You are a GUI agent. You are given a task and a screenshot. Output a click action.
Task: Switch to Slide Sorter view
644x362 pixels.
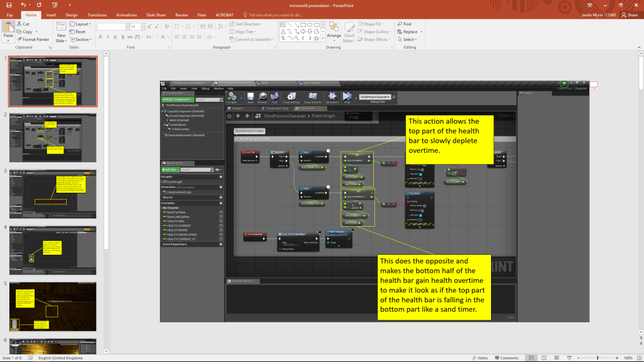[543, 358]
